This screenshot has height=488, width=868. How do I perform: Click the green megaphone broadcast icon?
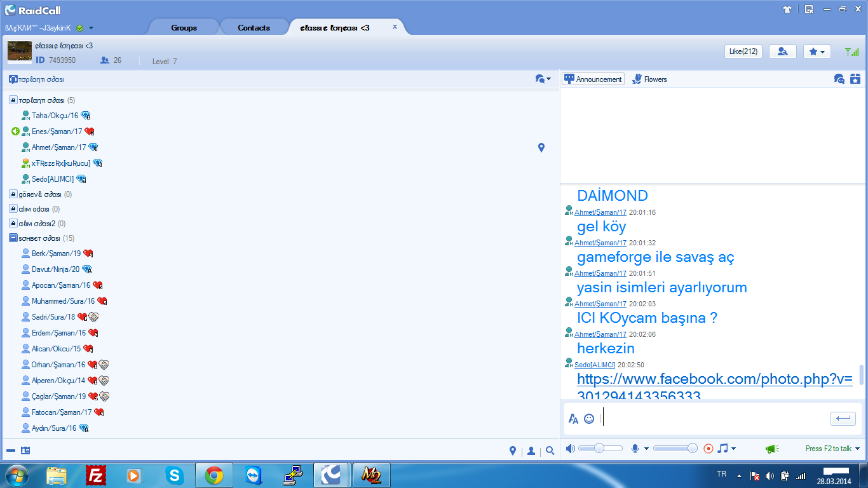[772, 449]
